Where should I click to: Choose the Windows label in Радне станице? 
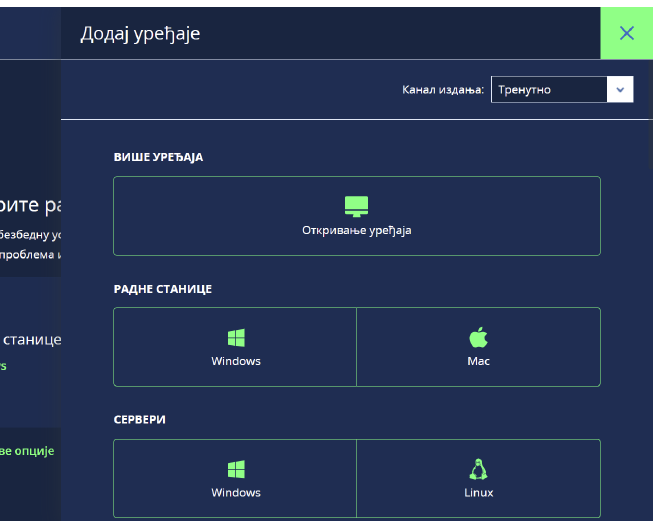click(x=236, y=361)
